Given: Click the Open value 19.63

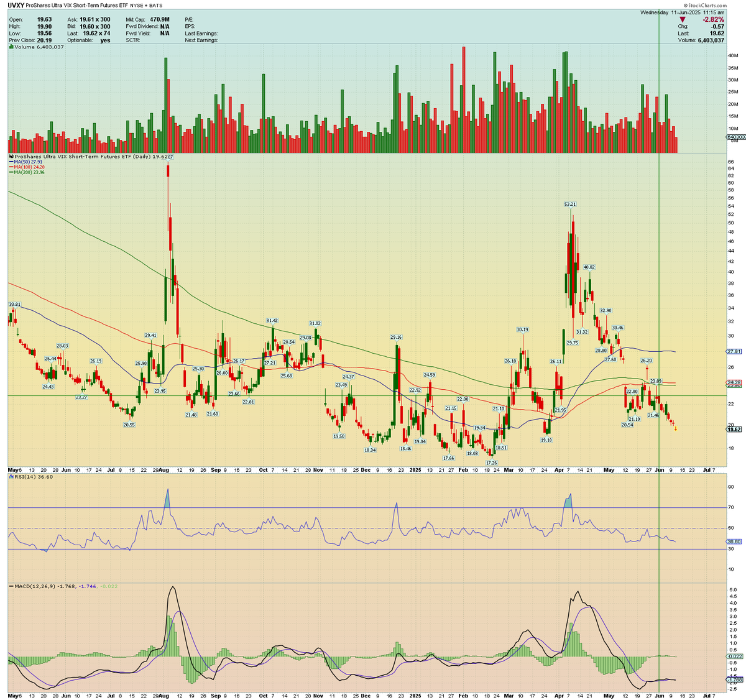Looking at the screenshot, I should [x=44, y=19].
